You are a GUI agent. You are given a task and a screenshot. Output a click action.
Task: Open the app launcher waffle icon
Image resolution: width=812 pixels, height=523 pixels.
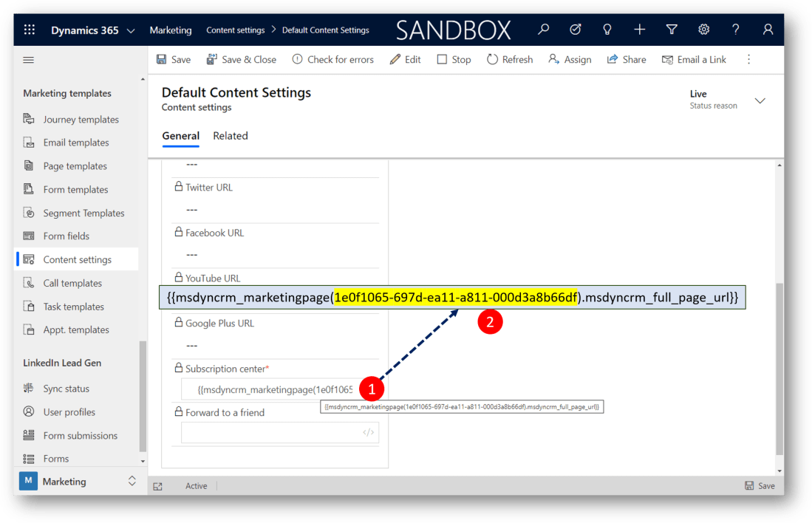(x=30, y=30)
